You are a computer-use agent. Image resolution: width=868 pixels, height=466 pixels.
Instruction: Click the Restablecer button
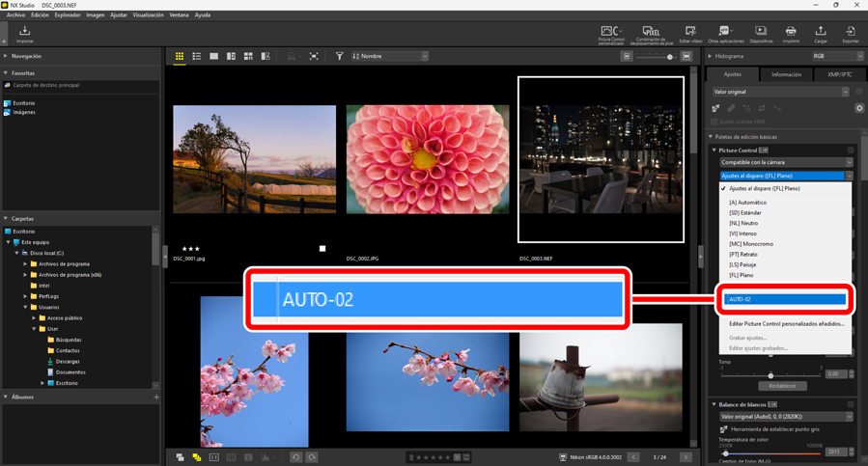pos(782,386)
